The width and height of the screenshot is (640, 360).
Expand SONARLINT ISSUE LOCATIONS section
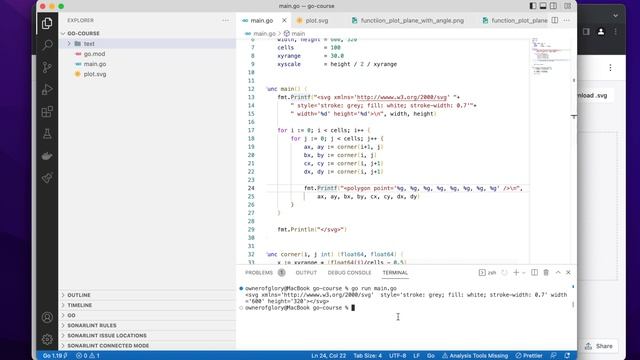pos(107,336)
